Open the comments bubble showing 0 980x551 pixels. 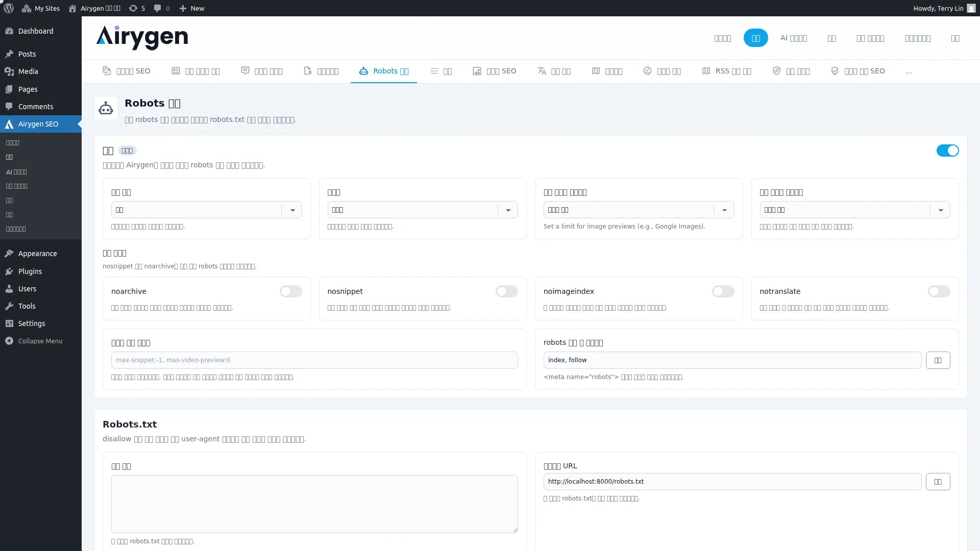(x=162, y=8)
